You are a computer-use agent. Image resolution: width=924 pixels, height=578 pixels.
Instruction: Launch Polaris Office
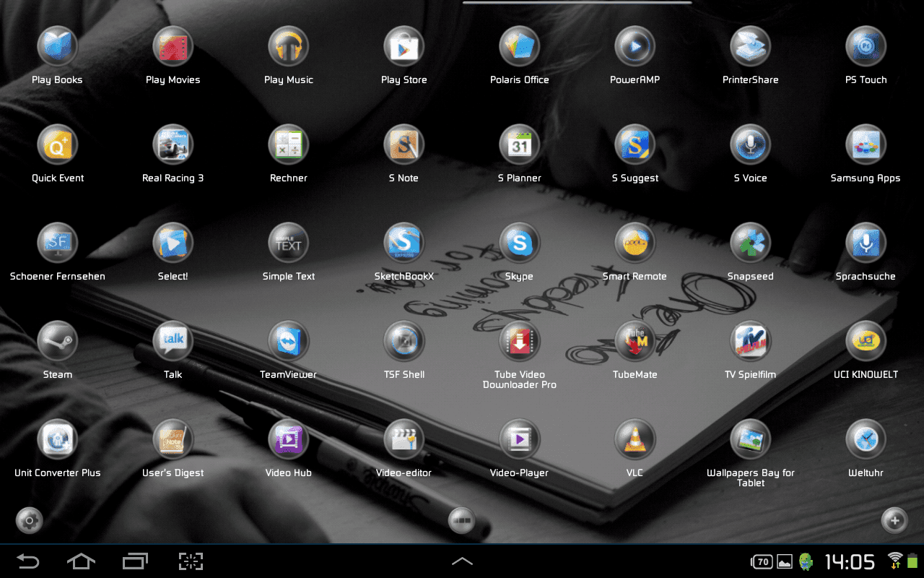(x=520, y=47)
